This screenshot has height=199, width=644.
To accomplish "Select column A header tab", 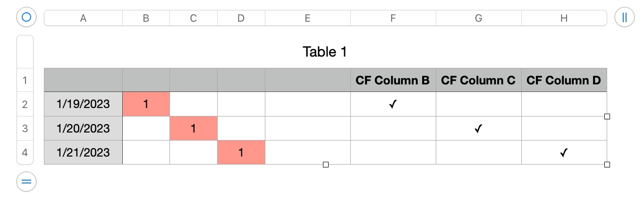I will coord(83,18).
